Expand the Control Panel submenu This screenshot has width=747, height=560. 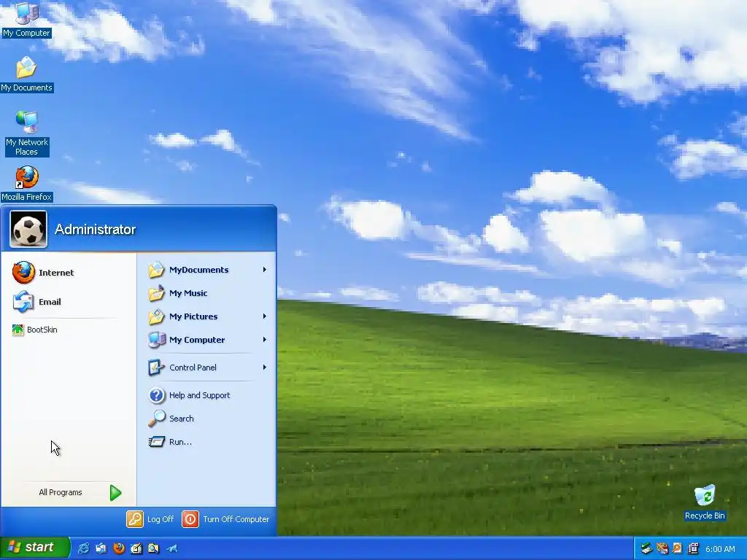click(x=206, y=367)
